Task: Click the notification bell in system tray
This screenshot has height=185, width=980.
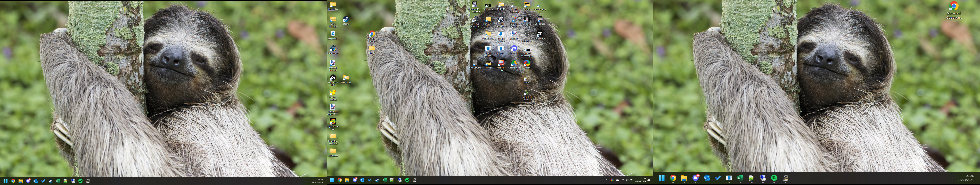Action: (x=649, y=180)
